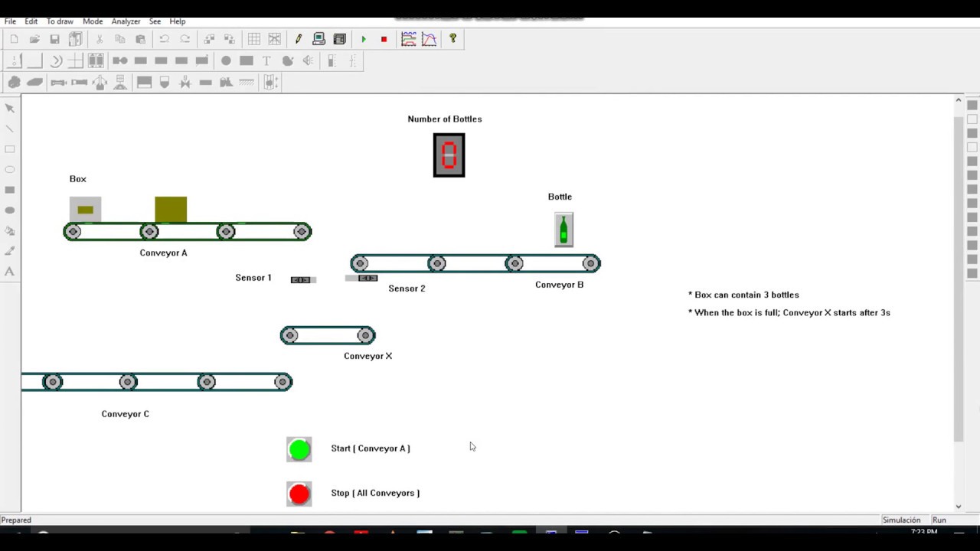Click the T text label toolbar icon
This screenshot has width=980, height=551.
click(x=266, y=60)
